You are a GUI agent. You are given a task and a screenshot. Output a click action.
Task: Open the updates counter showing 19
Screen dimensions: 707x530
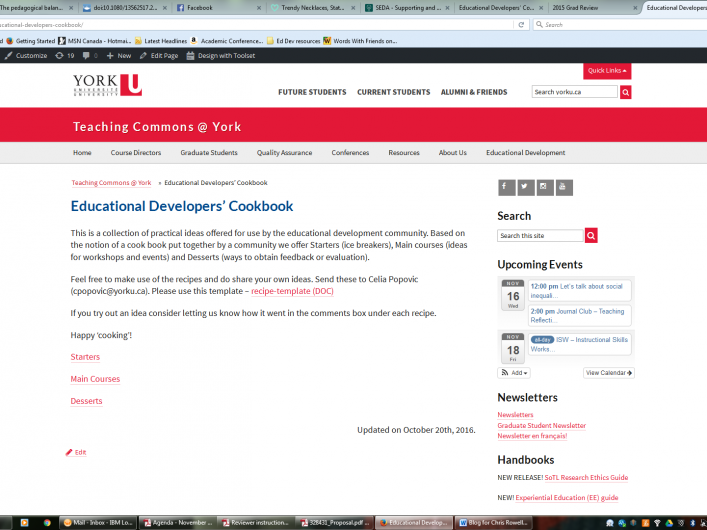pyautogui.click(x=65, y=55)
